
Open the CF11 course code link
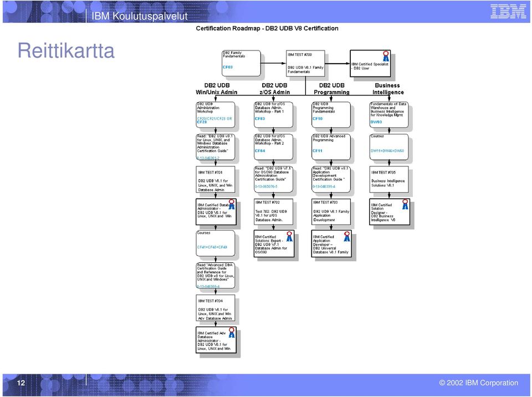click(x=318, y=151)
